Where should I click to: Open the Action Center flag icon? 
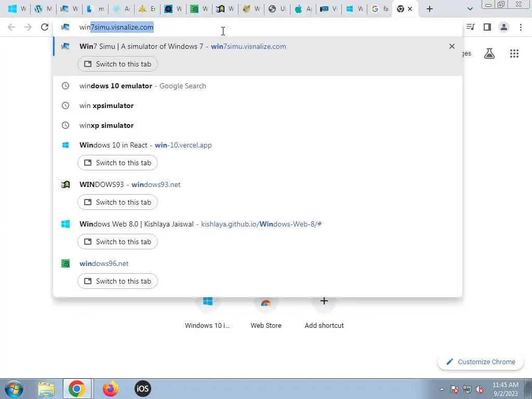[455, 389]
